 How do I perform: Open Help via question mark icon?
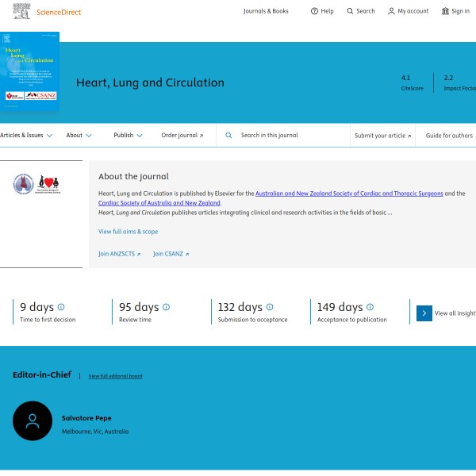pyautogui.click(x=314, y=11)
